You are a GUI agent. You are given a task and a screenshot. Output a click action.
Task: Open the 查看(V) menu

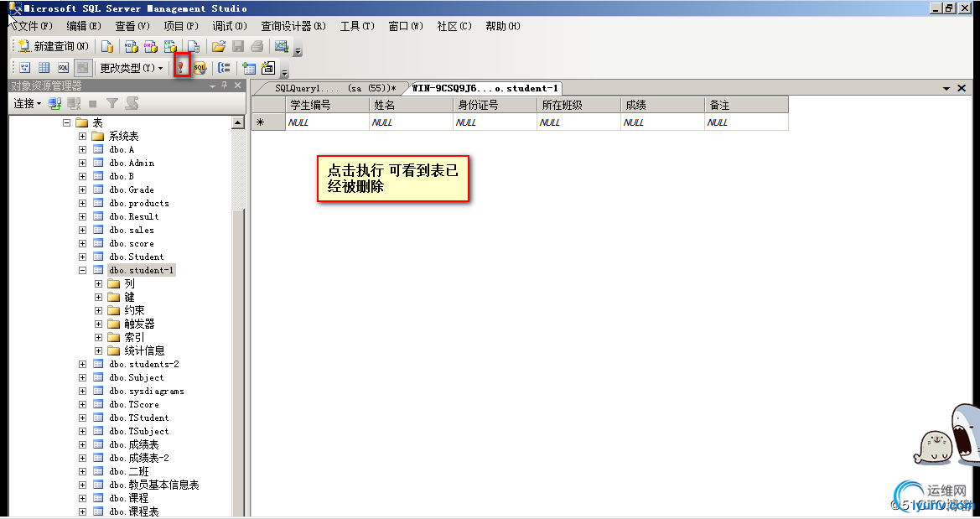[x=132, y=26]
